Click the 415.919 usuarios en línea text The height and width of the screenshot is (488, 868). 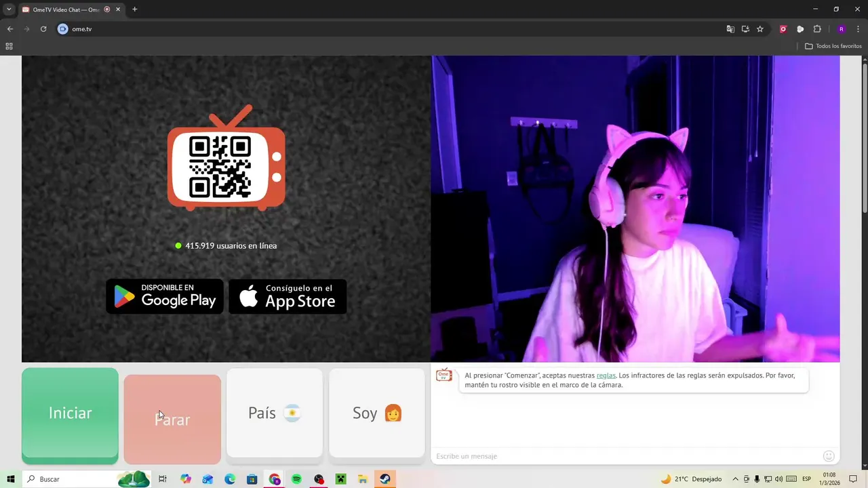[x=231, y=246]
